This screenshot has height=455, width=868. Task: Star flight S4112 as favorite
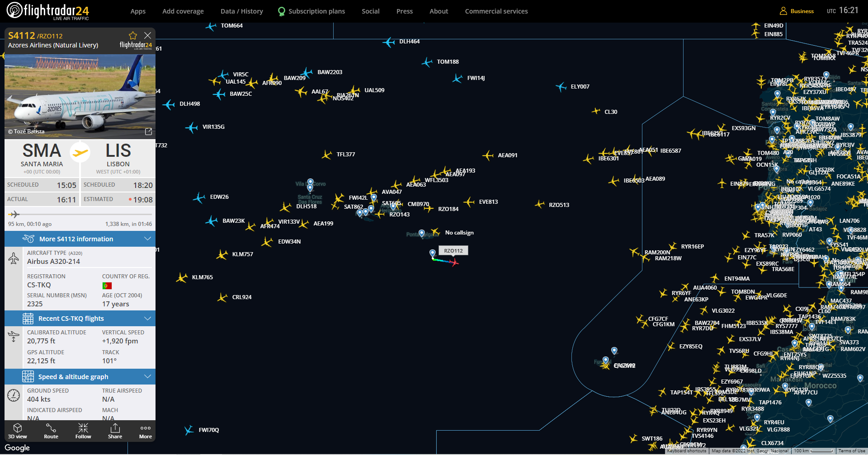(x=132, y=35)
